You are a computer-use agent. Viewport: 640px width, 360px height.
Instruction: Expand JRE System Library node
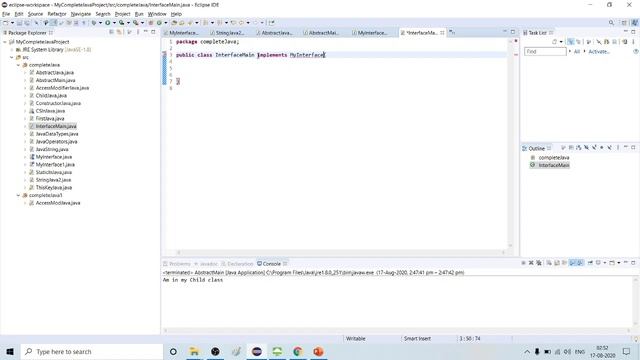pos(12,50)
